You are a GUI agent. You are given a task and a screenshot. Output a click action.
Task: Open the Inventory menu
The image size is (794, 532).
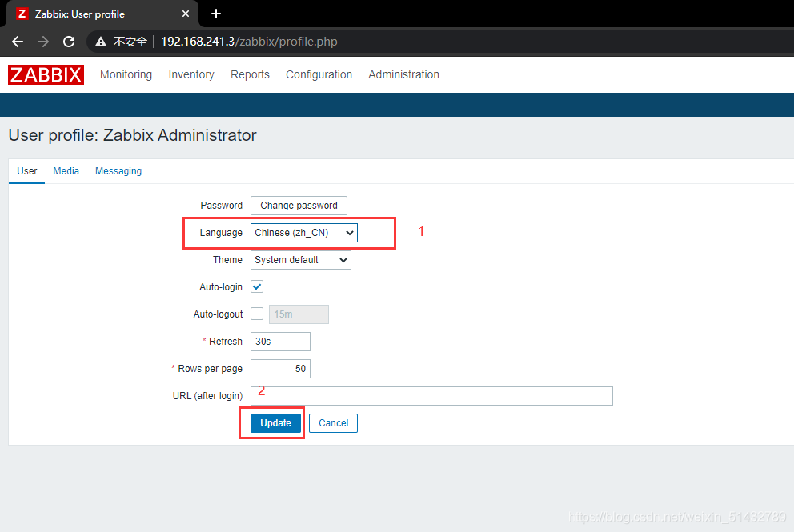point(191,74)
